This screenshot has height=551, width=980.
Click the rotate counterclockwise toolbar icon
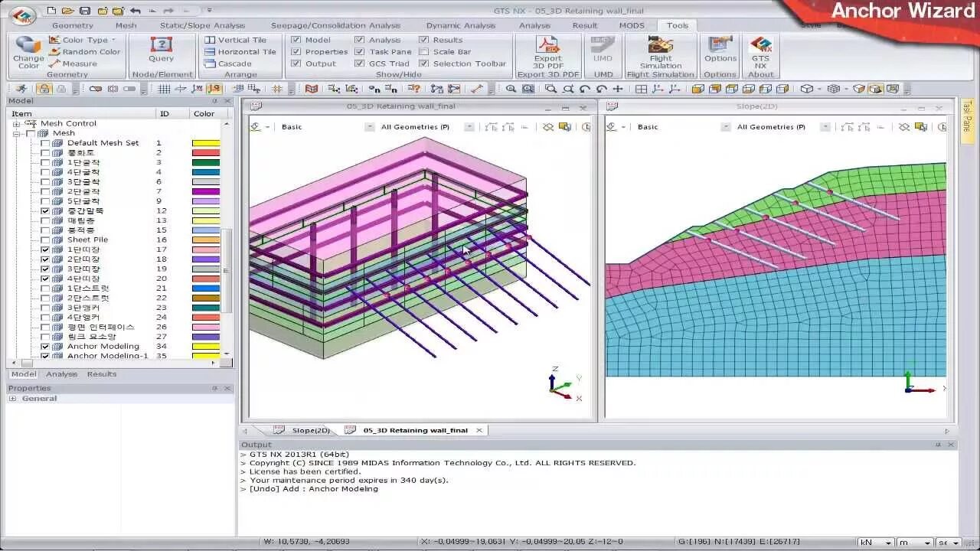tap(584, 89)
